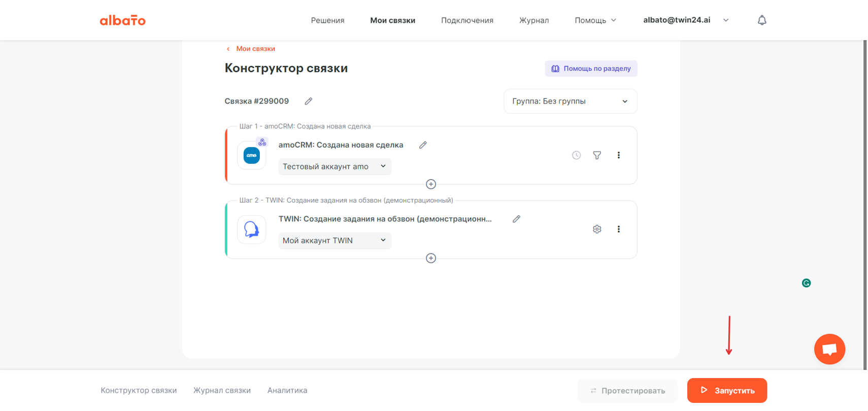Image resolution: width=868 pixels, height=411 pixels.
Task: Click the Запустить button
Action: [727, 390]
